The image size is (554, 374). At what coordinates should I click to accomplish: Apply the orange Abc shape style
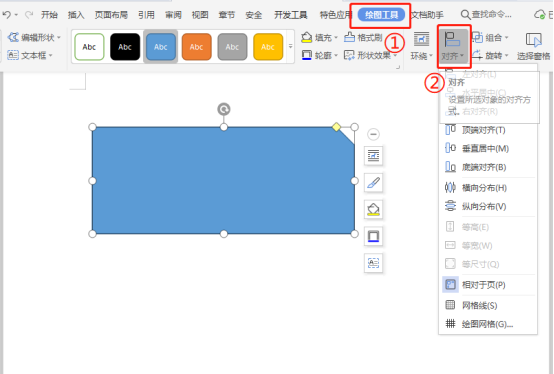[196, 47]
